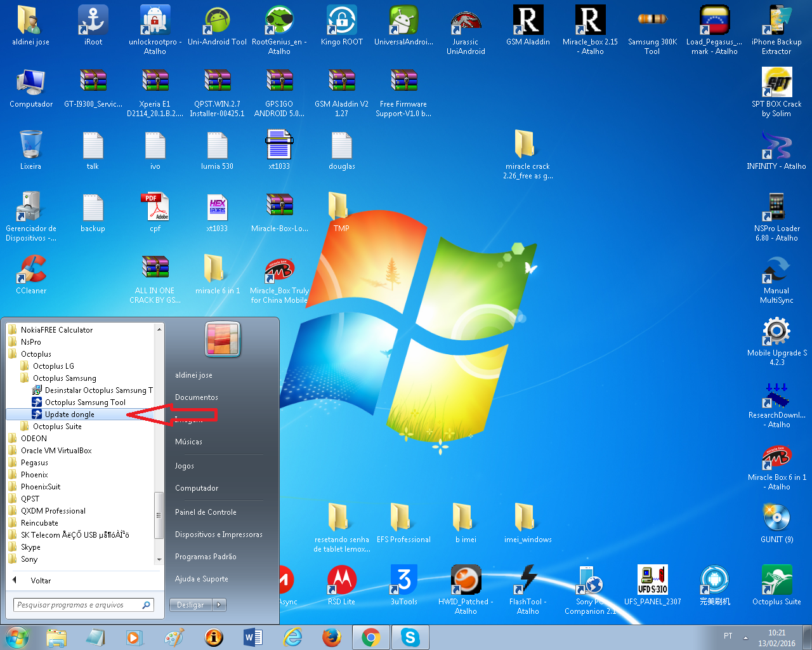The height and width of the screenshot is (650, 812).
Task: Click the user account picture thumbnail
Action: (223, 339)
